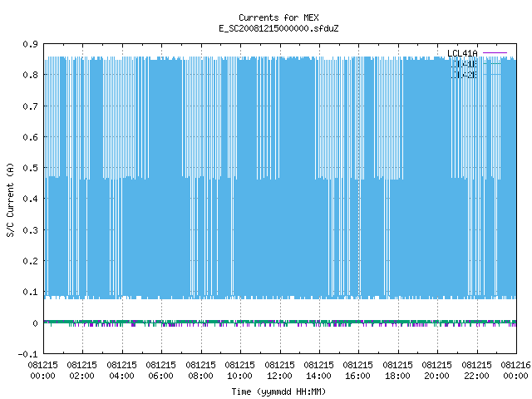Click the 0 y-axis tick label
The height and width of the screenshot is (399, 532).
[35, 323]
